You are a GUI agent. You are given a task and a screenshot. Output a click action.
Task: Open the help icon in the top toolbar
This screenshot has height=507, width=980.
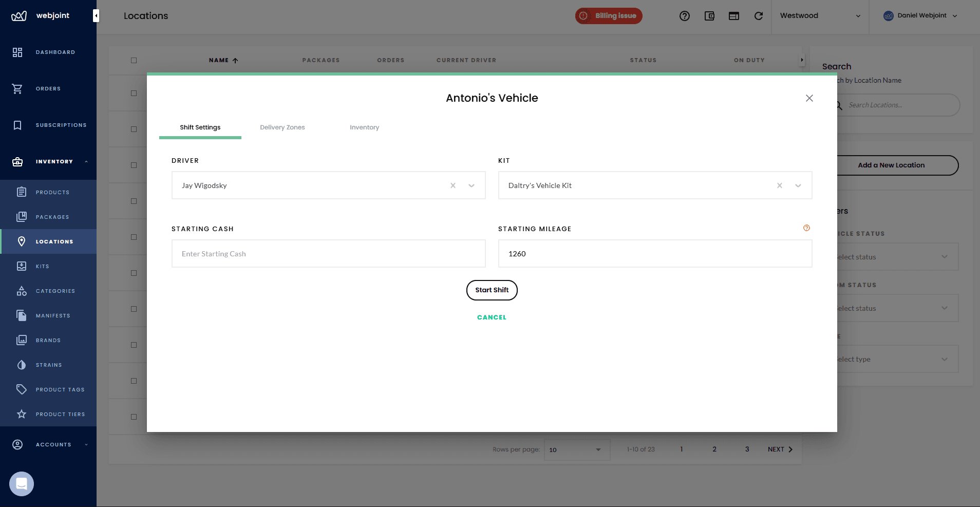click(685, 16)
